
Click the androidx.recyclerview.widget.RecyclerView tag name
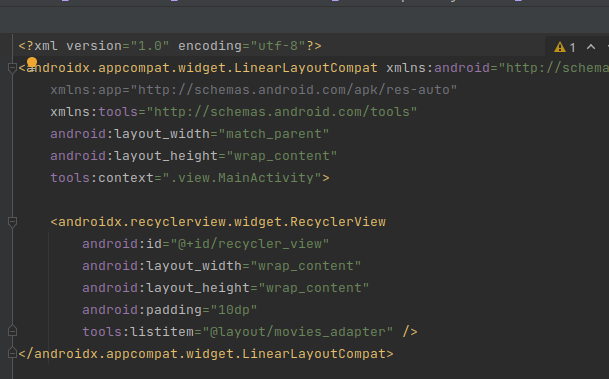222,222
